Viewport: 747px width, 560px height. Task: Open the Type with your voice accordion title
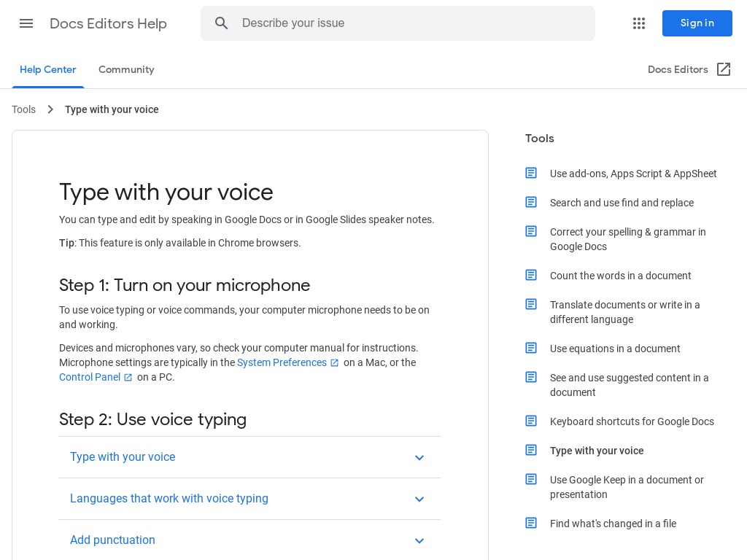pos(123,456)
